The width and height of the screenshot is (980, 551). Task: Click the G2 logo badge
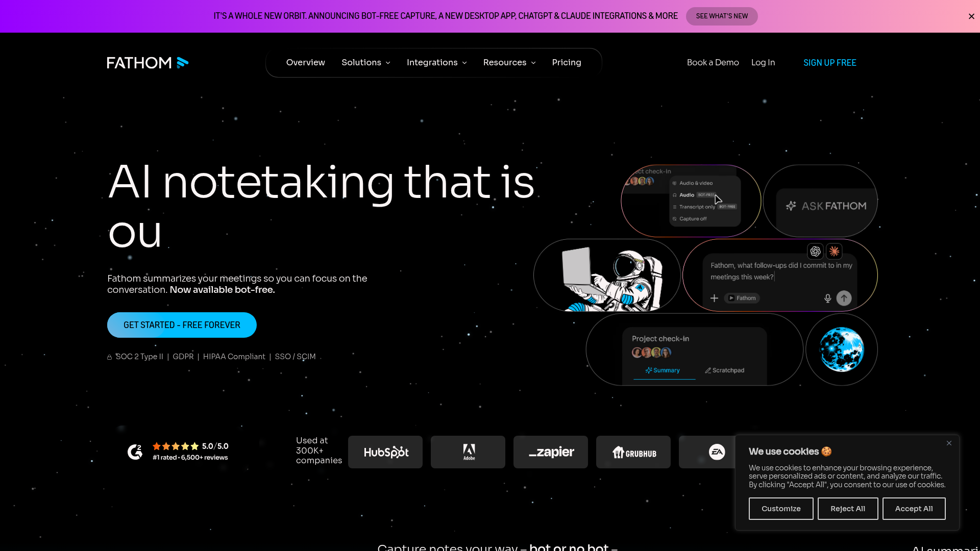[135, 452]
